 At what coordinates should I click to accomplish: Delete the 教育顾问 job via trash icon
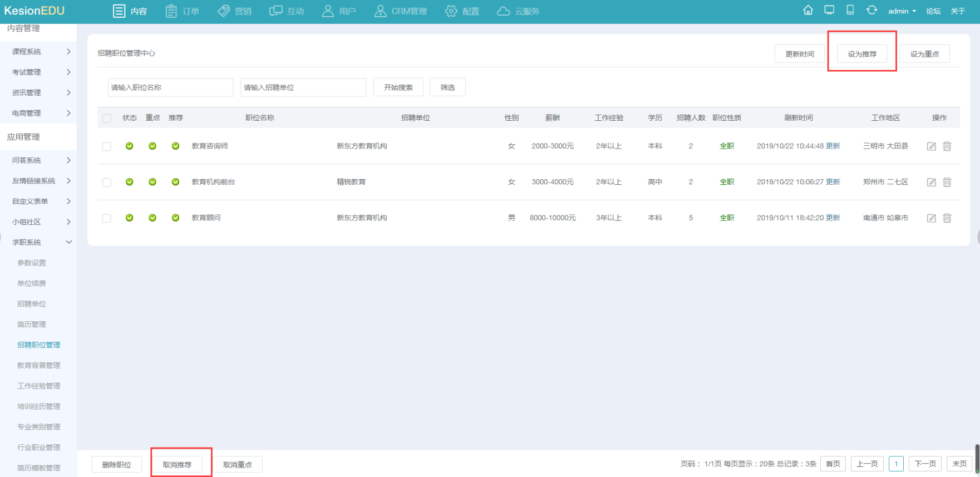coord(947,218)
